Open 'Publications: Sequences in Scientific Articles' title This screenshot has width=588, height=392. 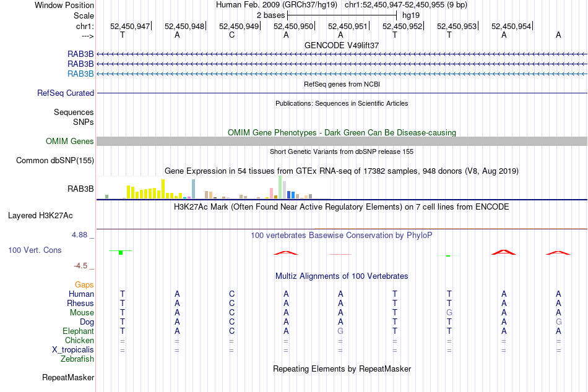point(342,103)
